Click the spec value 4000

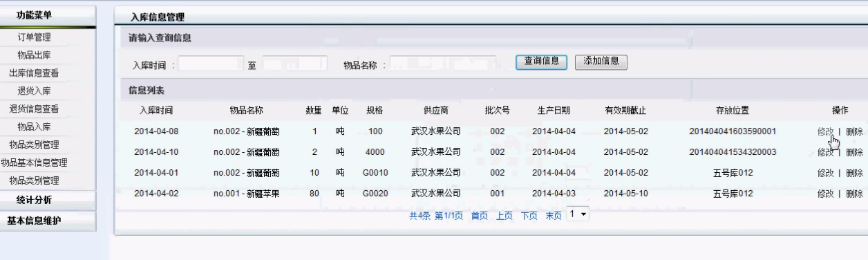coord(375,152)
